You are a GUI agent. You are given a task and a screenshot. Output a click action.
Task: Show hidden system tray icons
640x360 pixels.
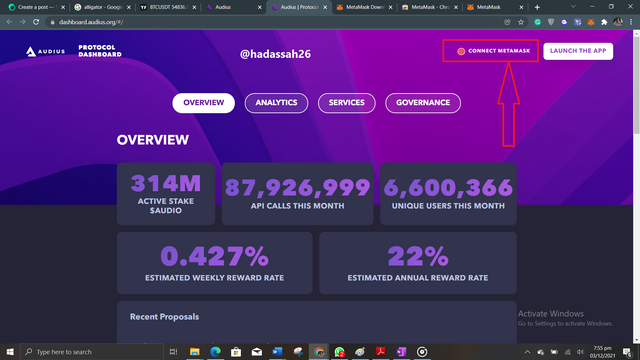coord(527,352)
